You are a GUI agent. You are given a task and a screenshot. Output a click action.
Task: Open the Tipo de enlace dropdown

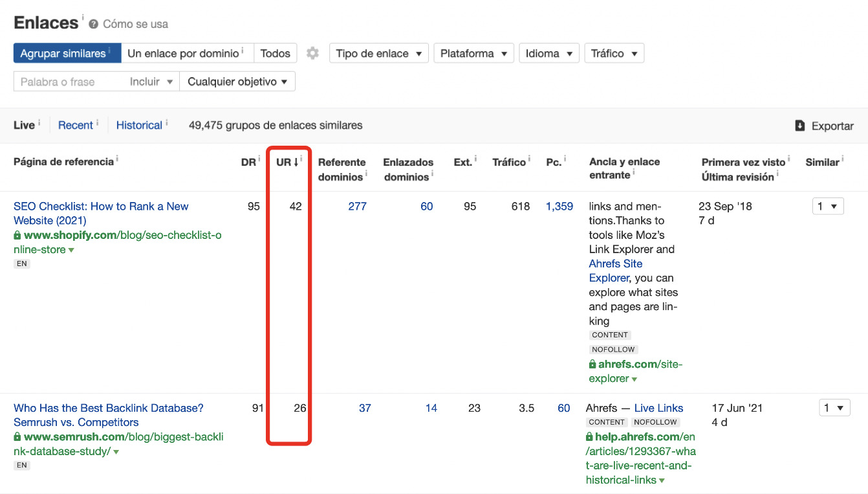(378, 53)
